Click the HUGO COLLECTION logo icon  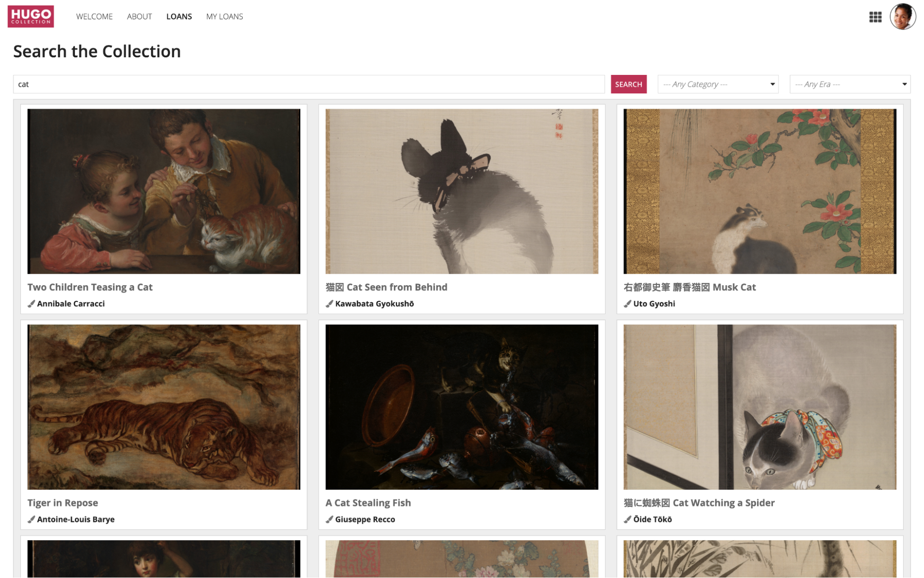[31, 17]
